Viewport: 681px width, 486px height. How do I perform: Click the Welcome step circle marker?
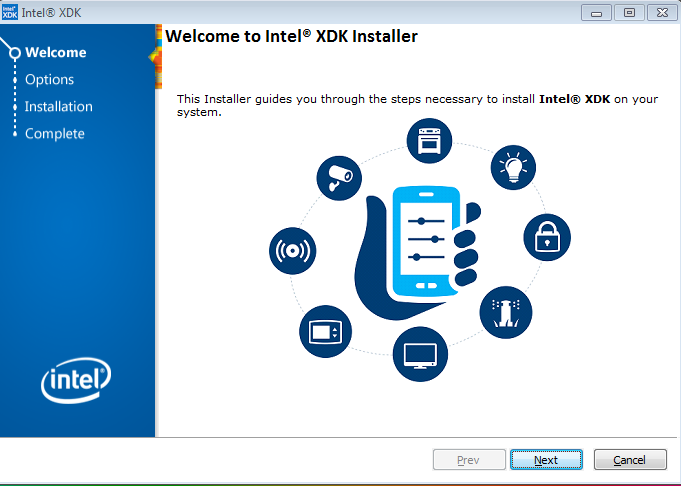point(15,53)
